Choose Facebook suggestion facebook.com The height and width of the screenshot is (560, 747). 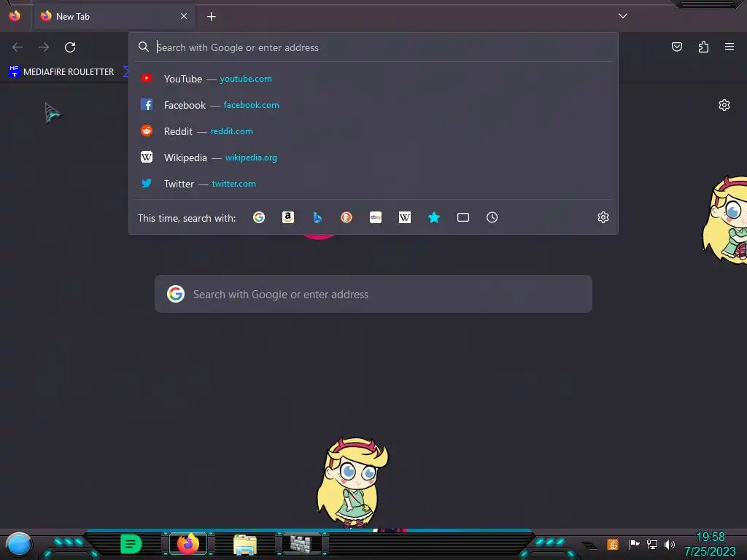click(373, 105)
